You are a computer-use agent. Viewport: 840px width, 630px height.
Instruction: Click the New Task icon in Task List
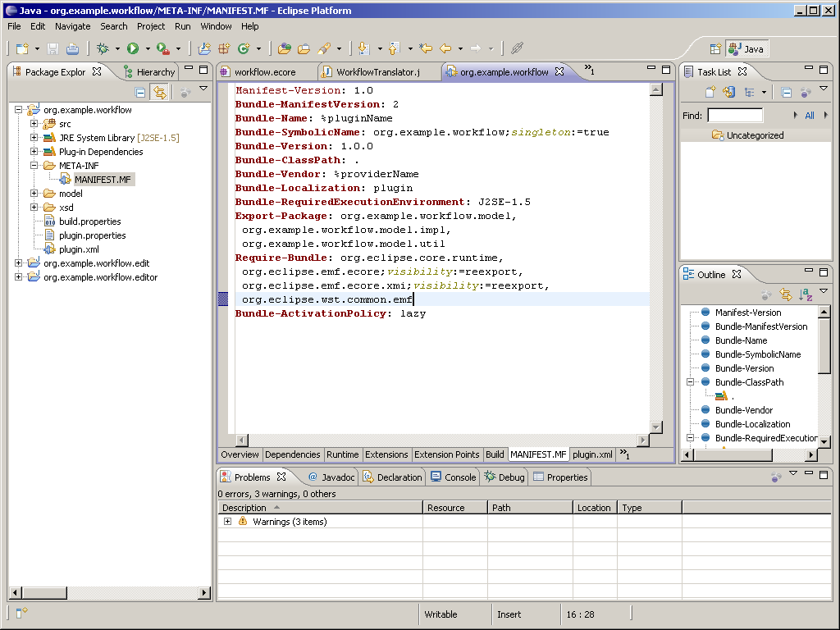tap(710, 93)
